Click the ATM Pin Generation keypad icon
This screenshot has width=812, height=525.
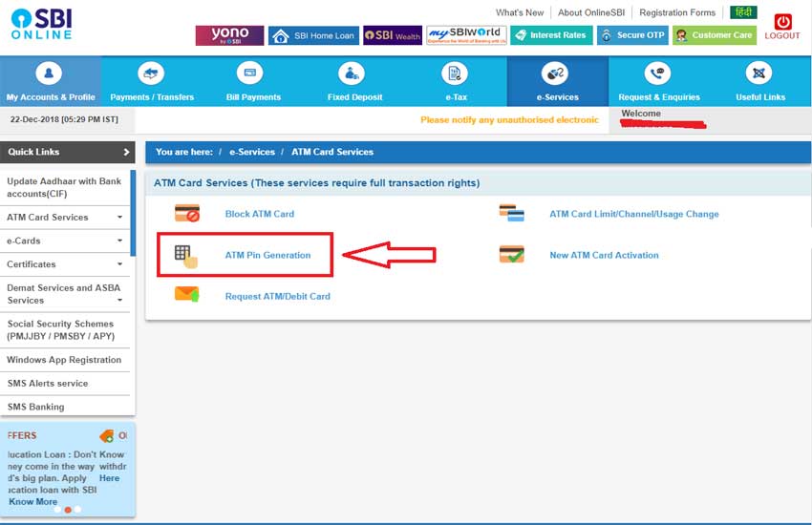186,257
